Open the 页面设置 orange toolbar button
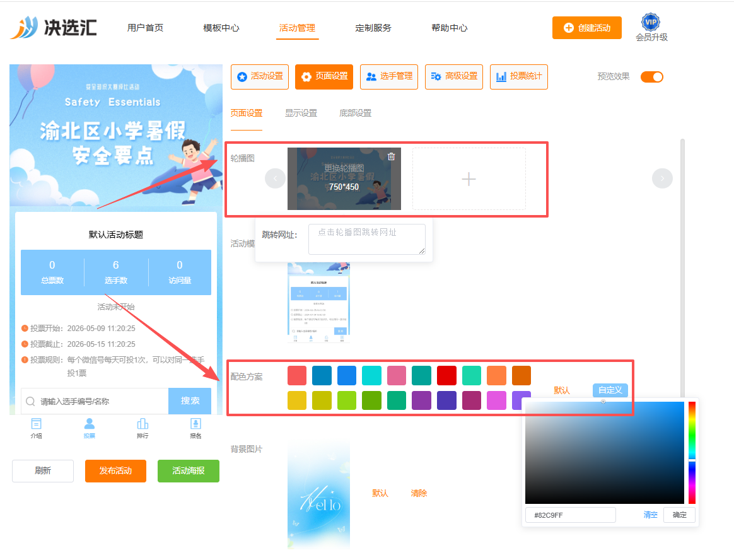 (x=324, y=77)
